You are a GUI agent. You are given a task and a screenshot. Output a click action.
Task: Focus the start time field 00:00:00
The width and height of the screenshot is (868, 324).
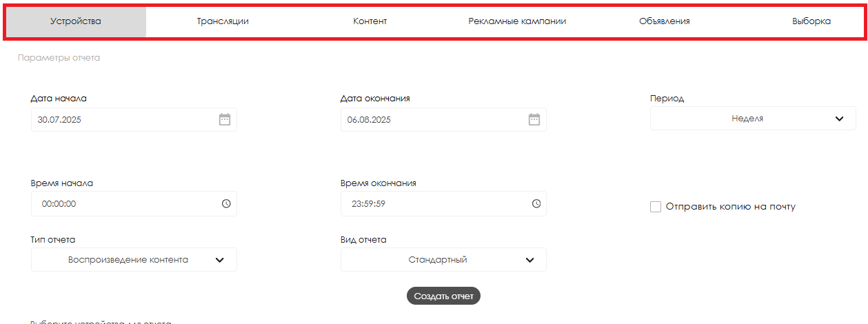pyautogui.click(x=117, y=204)
